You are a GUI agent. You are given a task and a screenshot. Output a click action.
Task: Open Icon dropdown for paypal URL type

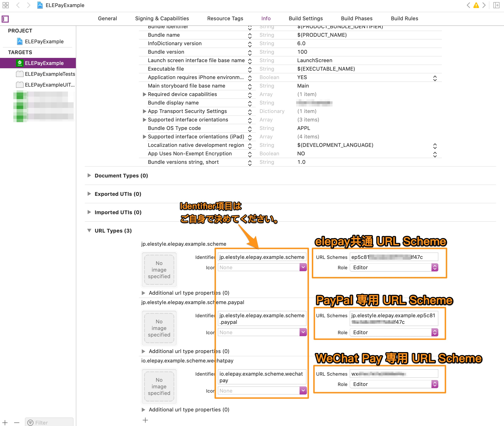click(x=303, y=332)
